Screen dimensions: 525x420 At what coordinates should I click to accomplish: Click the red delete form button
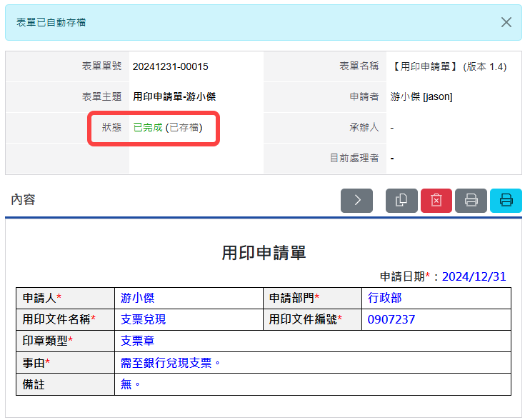[x=436, y=200]
